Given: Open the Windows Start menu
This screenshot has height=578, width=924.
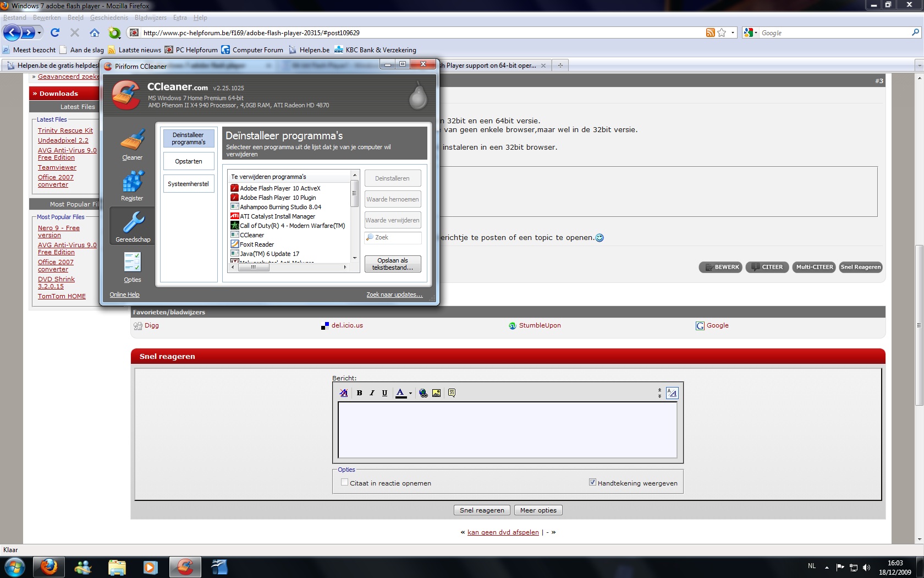Looking at the screenshot, I should coord(14,567).
